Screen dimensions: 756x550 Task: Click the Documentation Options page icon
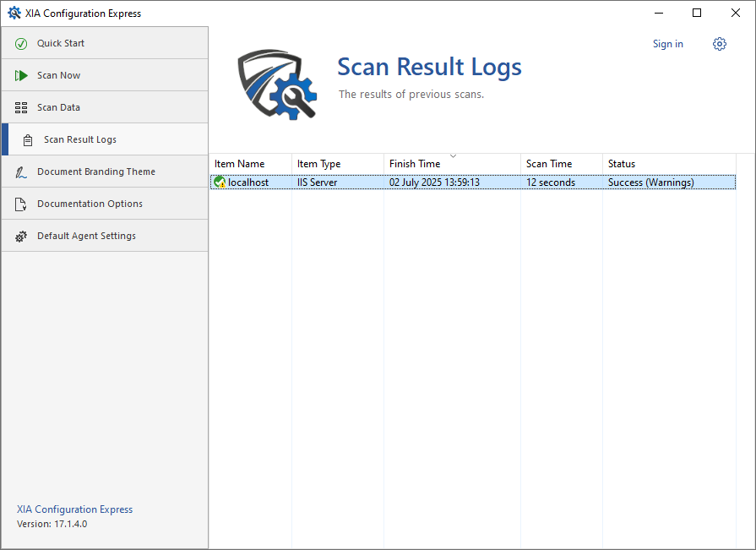[21, 204]
